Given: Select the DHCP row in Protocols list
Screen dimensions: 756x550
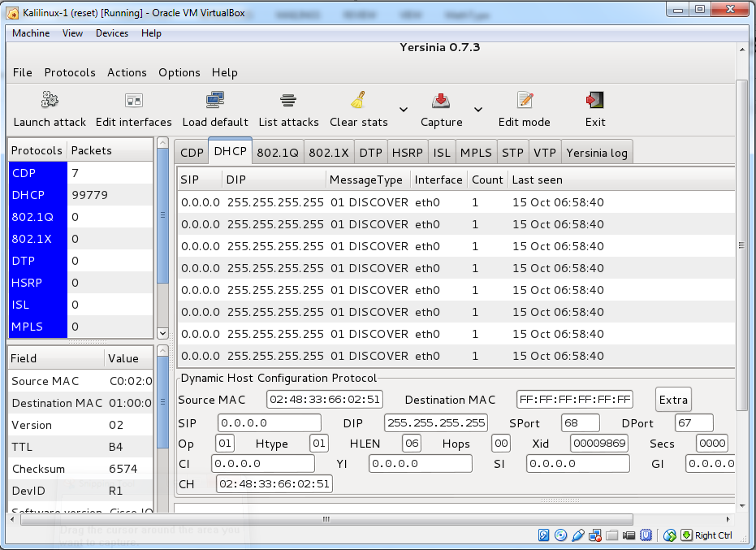Looking at the screenshot, I should pyautogui.click(x=81, y=195).
